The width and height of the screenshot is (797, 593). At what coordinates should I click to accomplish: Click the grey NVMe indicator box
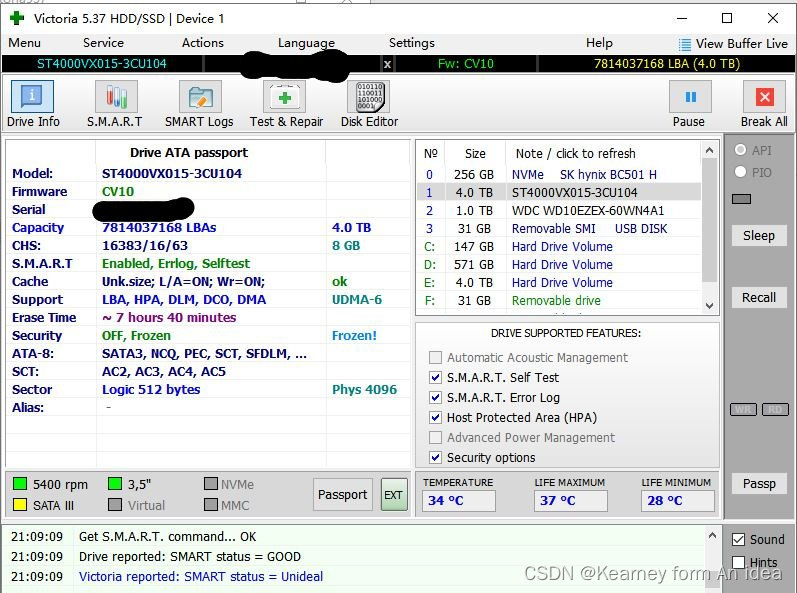[210, 483]
